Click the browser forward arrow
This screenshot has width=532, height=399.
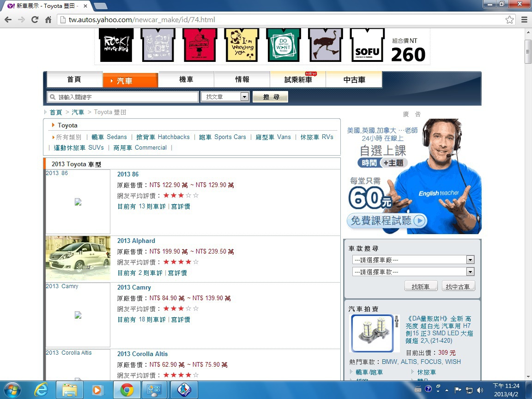(x=21, y=20)
